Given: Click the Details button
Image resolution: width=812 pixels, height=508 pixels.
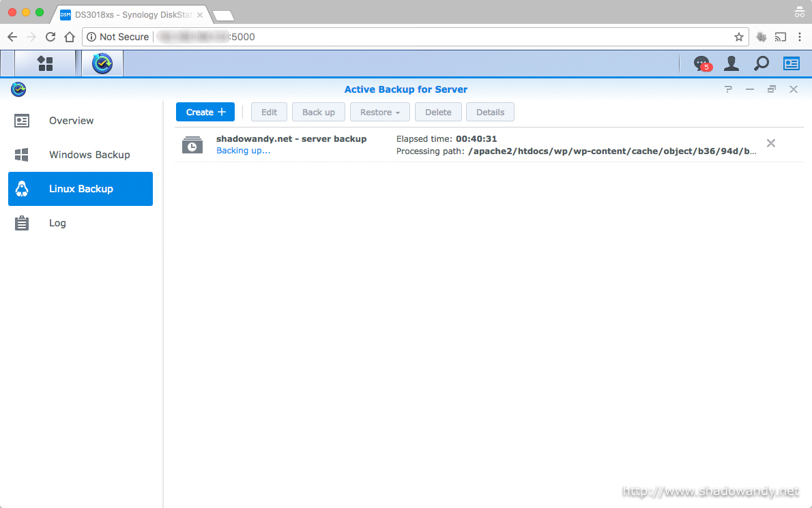Looking at the screenshot, I should [491, 113].
